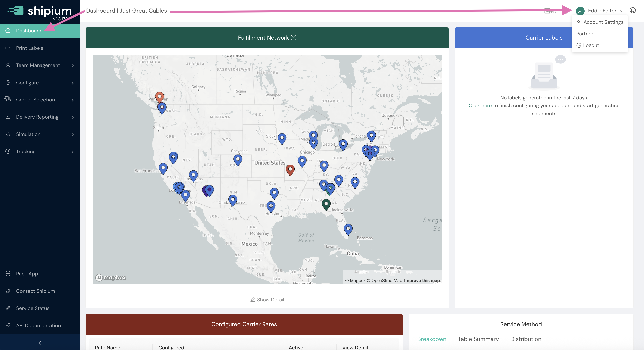This screenshot has height=350, width=644.
Task: Follow the 'Click here' configuration link
Action: click(x=480, y=106)
